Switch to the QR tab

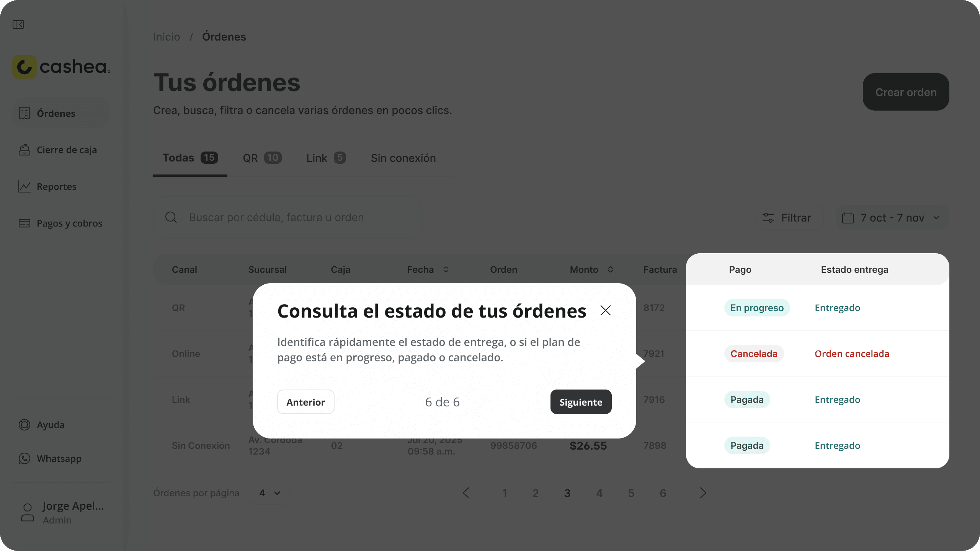tap(262, 158)
